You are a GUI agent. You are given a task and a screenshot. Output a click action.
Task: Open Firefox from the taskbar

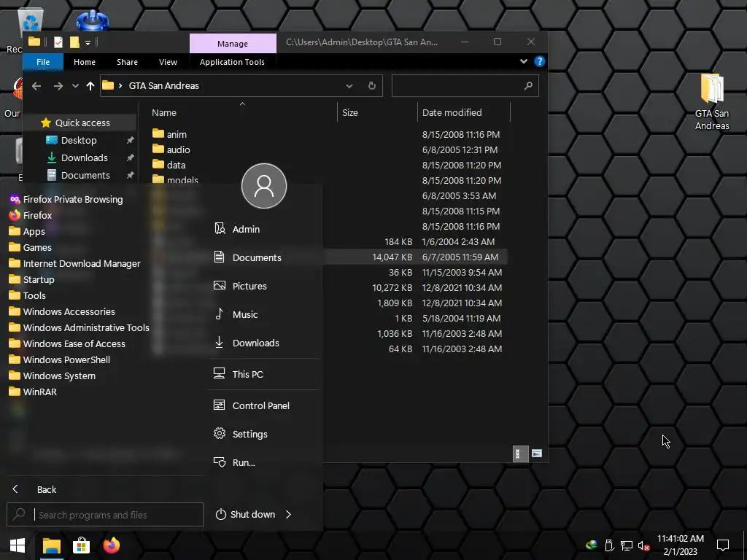click(112, 545)
